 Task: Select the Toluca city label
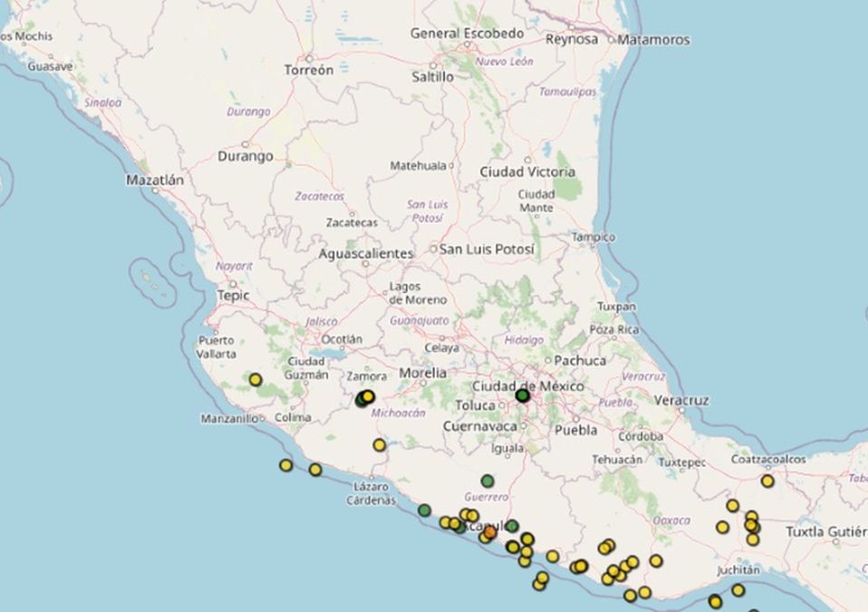pyautogui.click(x=475, y=405)
